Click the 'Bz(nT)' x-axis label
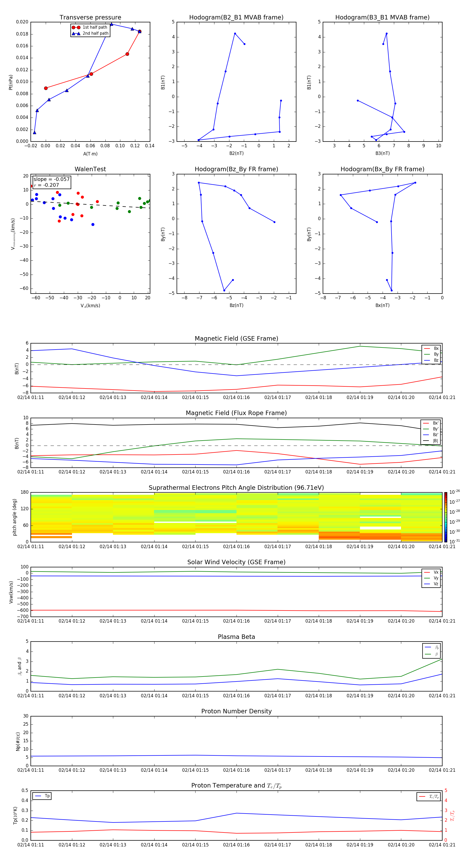The image size is (473, 868). pos(236,305)
